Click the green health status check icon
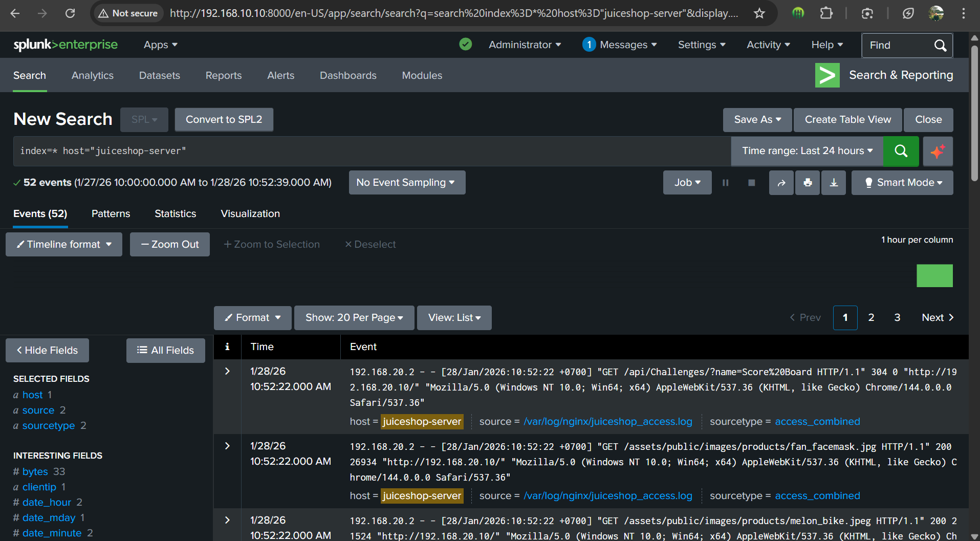This screenshot has width=980, height=541. [465, 45]
